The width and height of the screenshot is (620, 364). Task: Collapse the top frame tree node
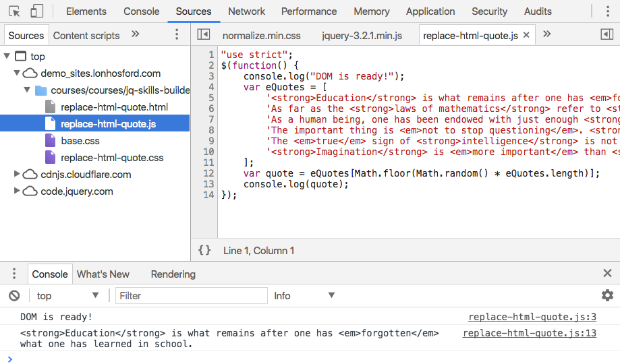[7, 56]
